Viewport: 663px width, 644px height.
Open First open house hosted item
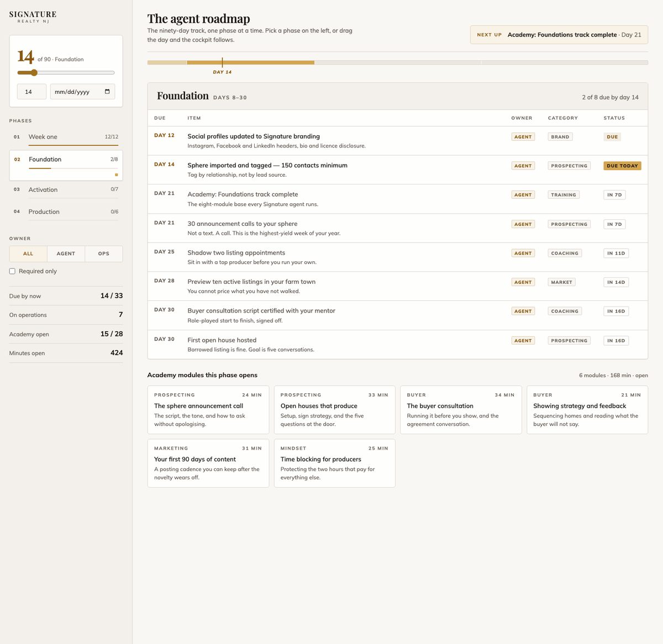click(397, 345)
